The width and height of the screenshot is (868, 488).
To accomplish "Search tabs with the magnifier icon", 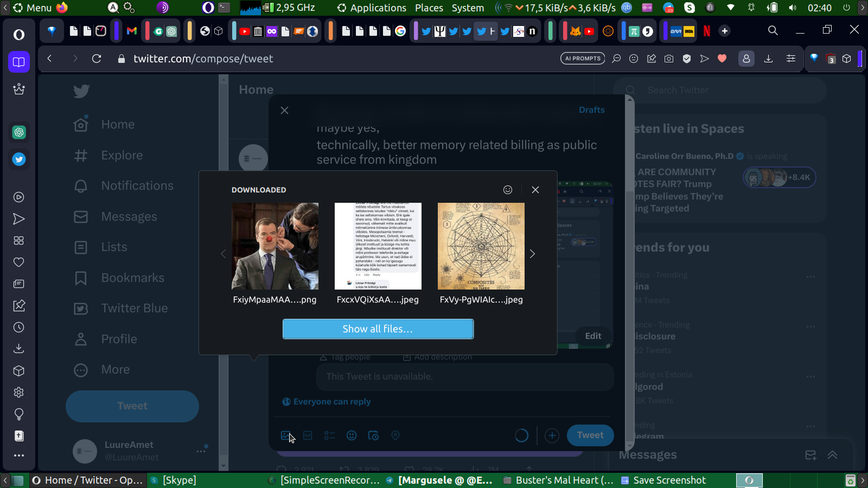I will 773,31.
